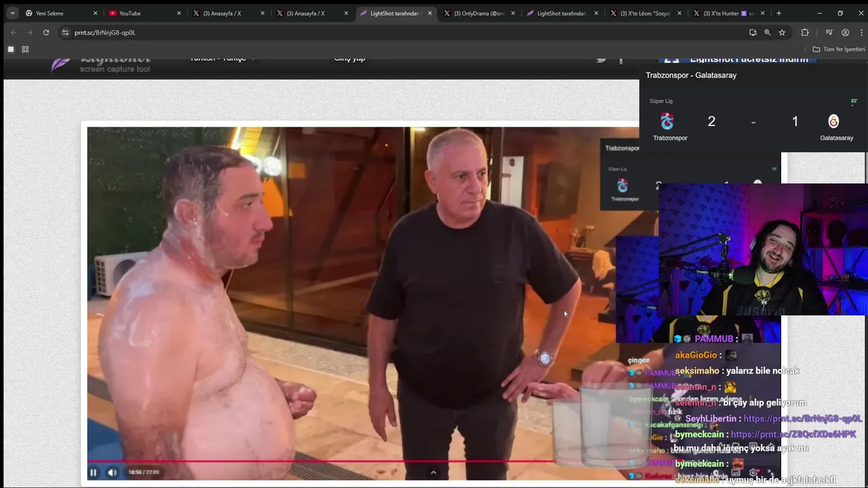Go back with the browser back arrow

click(13, 33)
